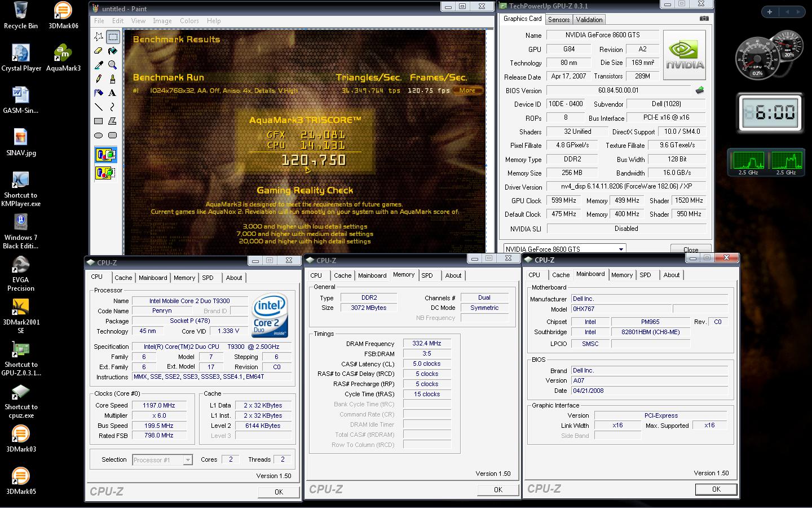Open the graphics card selector dropdown in GPU-Z
The height and width of the screenshot is (508, 812).
pos(621,249)
